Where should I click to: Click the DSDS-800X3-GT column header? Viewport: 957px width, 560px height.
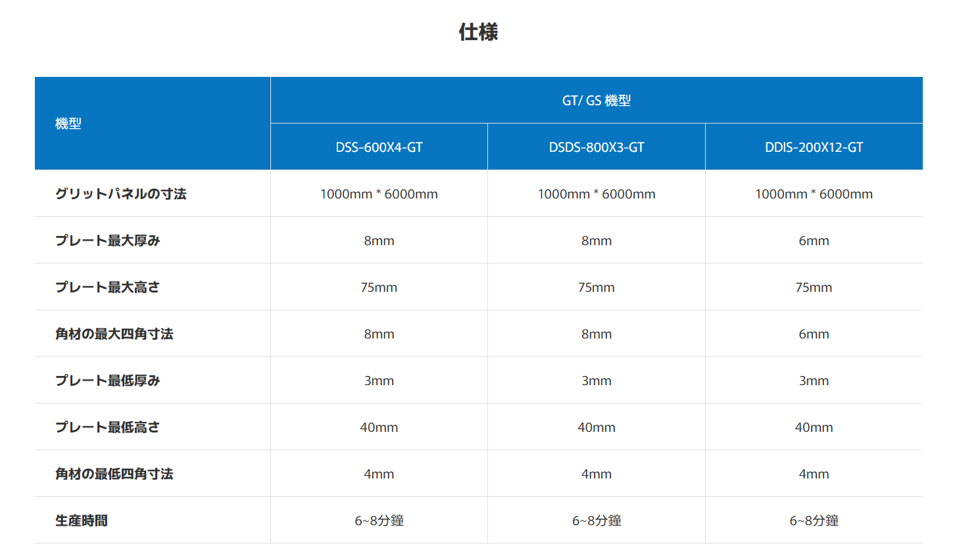coord(596,147)
